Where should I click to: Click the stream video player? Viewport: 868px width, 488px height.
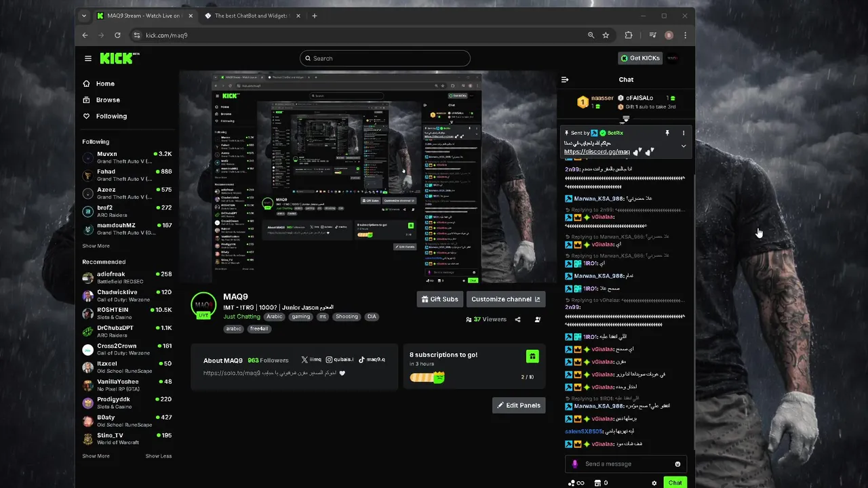click(367, 178)
